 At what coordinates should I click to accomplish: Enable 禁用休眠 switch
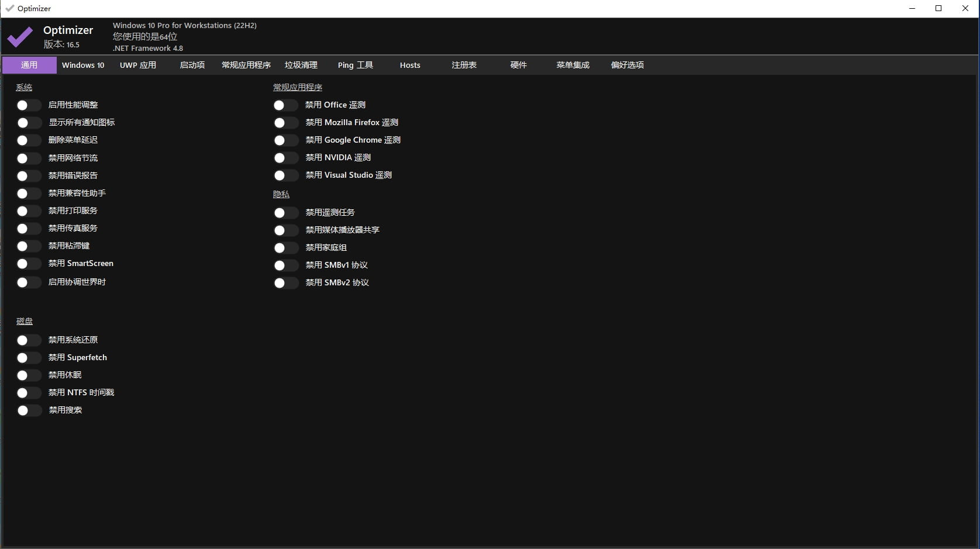pos(28,375)
